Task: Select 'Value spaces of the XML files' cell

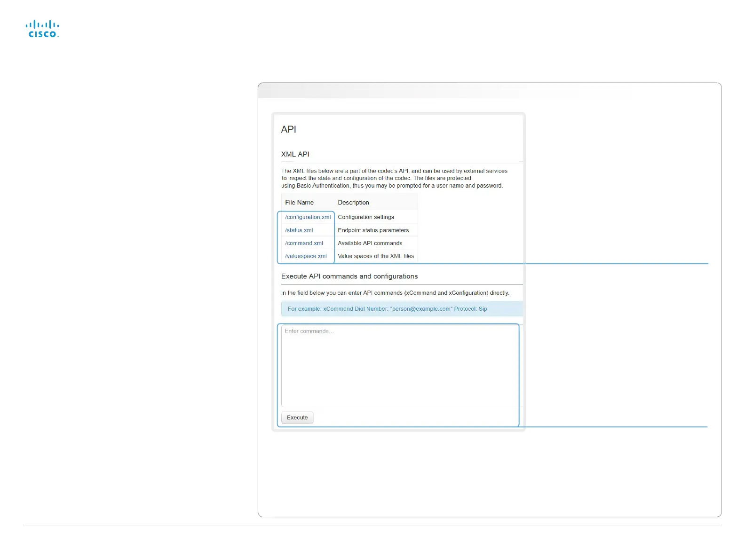Action: (376, 256)
